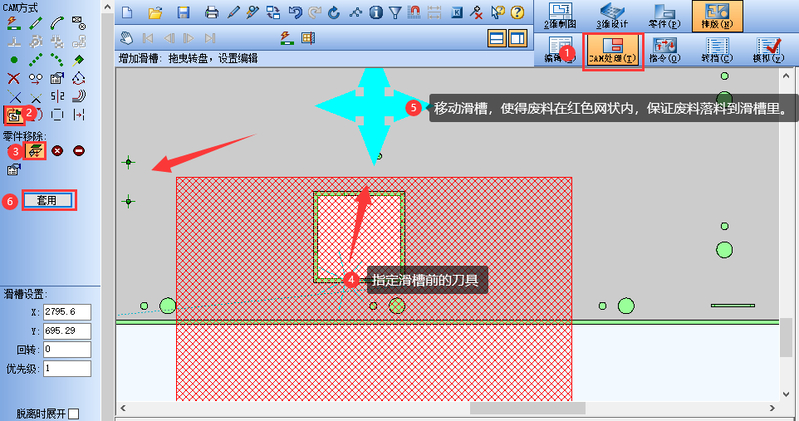The width and height of the screenshot is (799, 421).
Task: Click the vertical scrollbar down arrow
Action: (x=786, y=394)
